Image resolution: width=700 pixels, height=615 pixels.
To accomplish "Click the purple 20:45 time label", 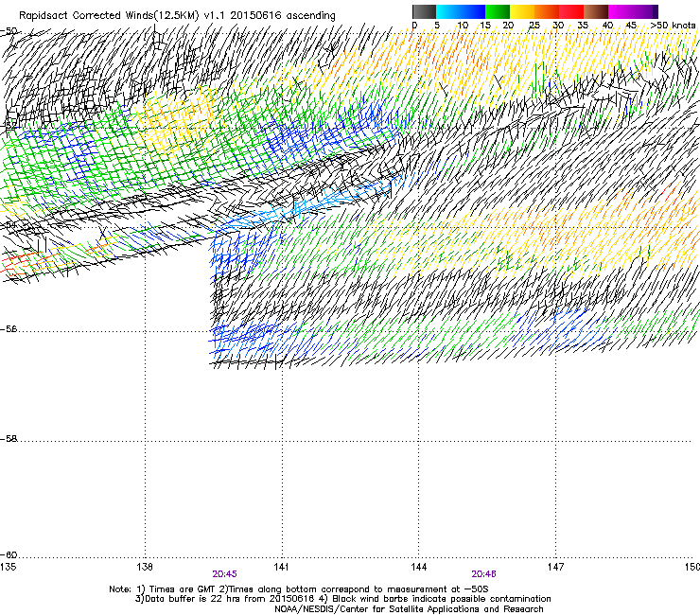I will (x=224, y=574).
